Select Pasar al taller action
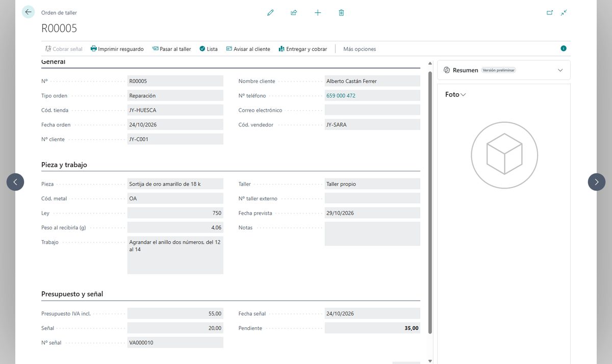 pyautogui.click(x=171, y=49)
